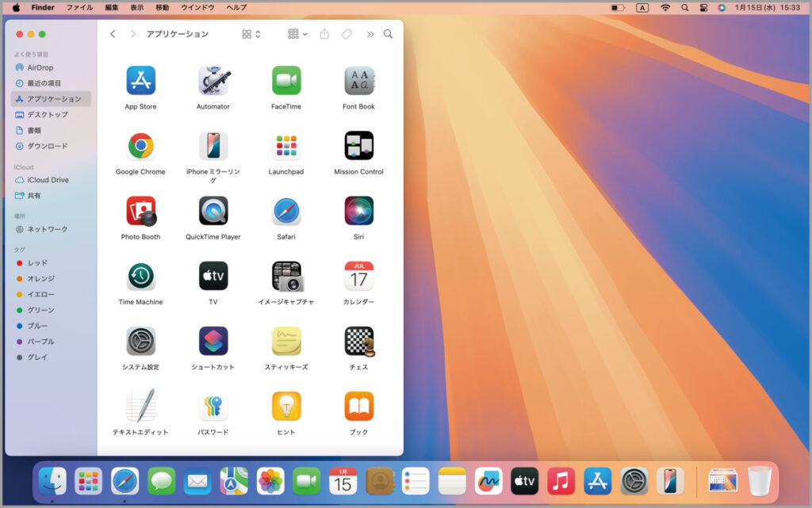Open the Trash in the Dock
812x508 pixels.
click(x=759, y=482)
